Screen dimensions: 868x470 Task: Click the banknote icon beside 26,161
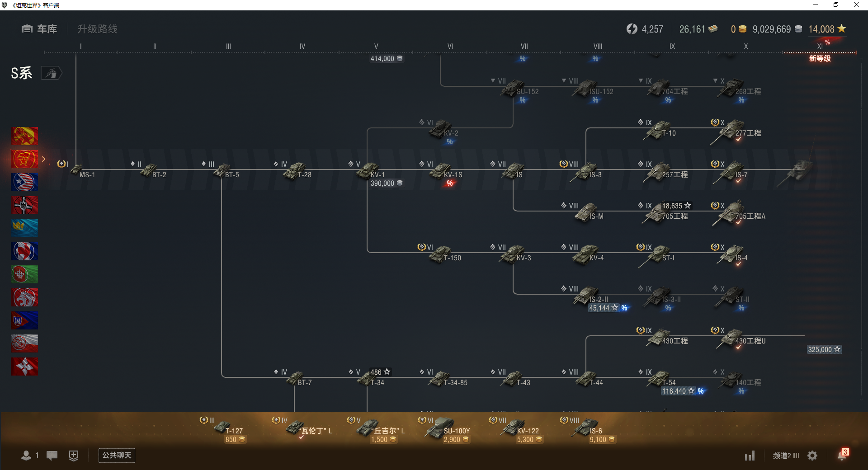click(x=713, y=29)
